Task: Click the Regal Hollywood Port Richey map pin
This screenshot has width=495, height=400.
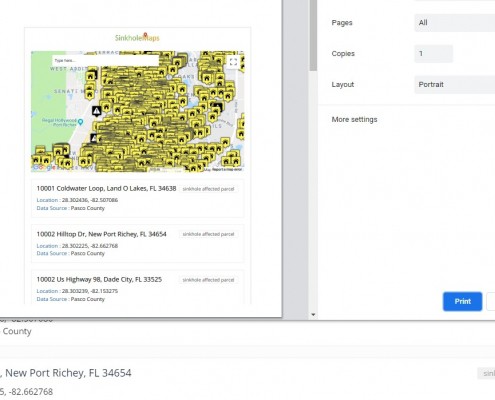Action: (80, 122)
